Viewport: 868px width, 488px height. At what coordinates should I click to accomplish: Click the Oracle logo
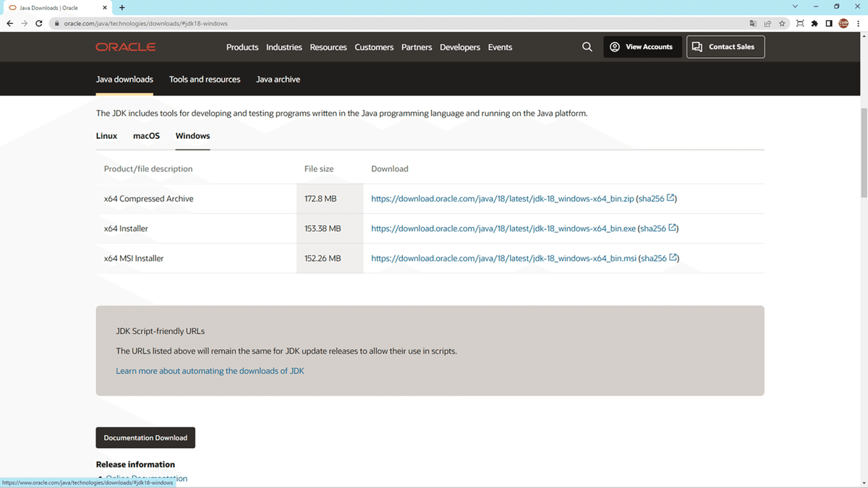(126, 47)
